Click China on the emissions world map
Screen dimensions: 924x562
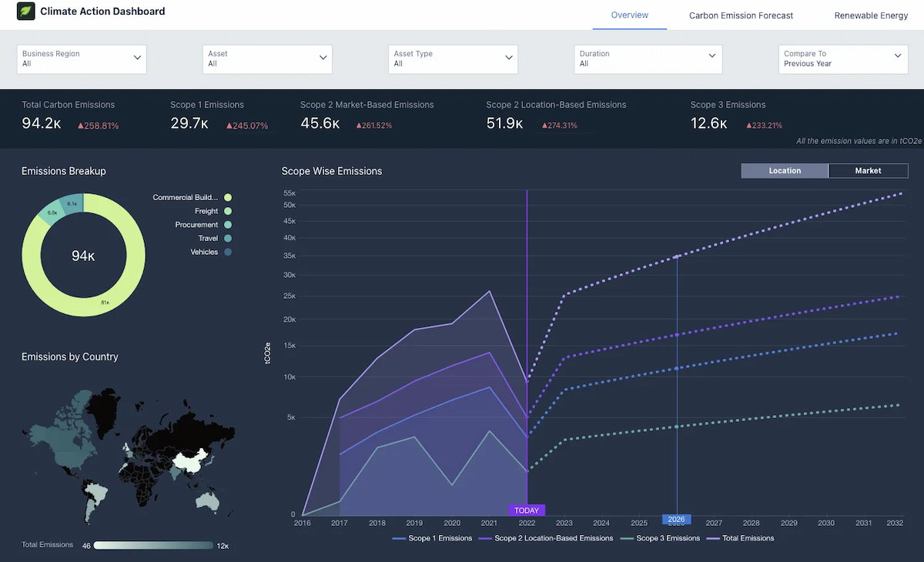click(189, 460)
